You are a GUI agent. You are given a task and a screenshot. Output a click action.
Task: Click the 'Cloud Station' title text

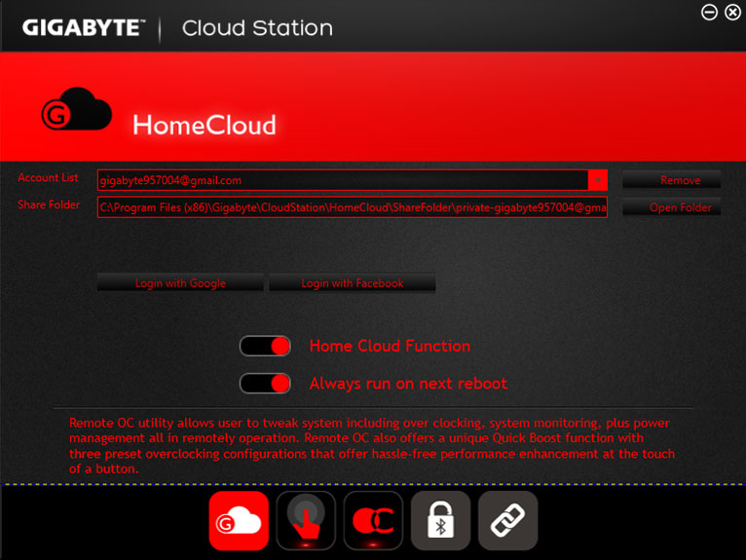[257, 28]
